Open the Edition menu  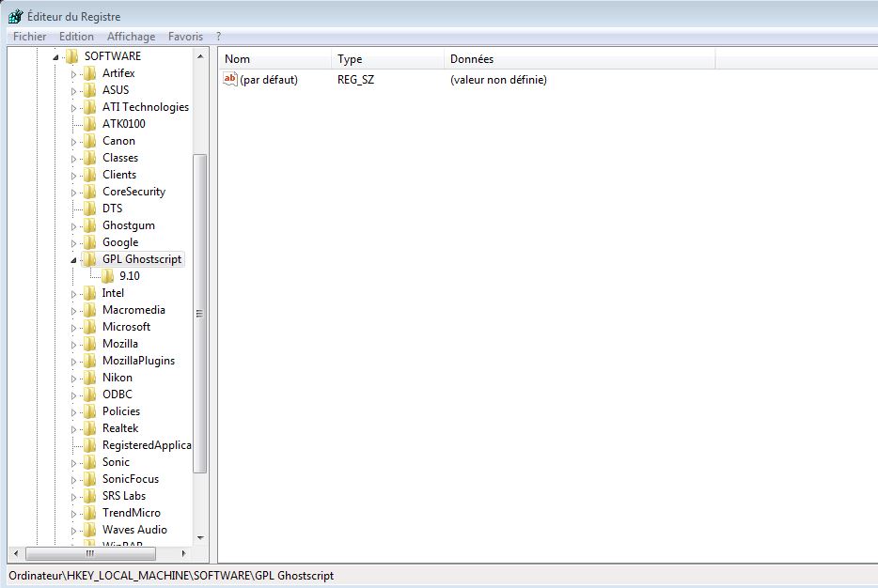(77, 37)
